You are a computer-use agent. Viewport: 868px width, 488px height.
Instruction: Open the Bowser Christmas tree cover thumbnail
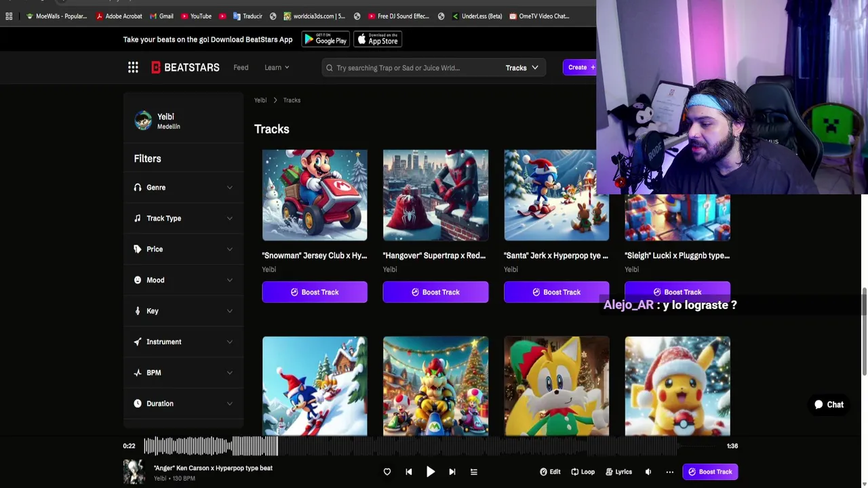click(435, 386)
